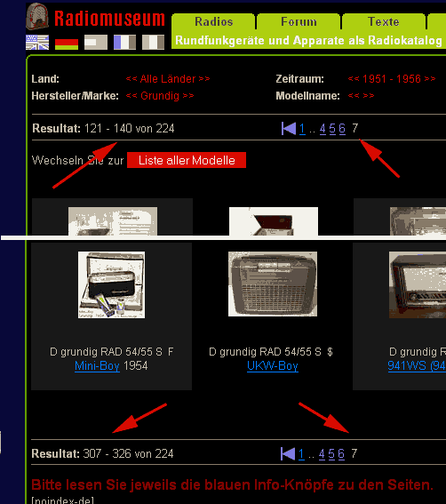The width and height of the screenshot is (446, 504).
Task: Click the 'Hersteller/Marke:' label
Action: point(76,96)
